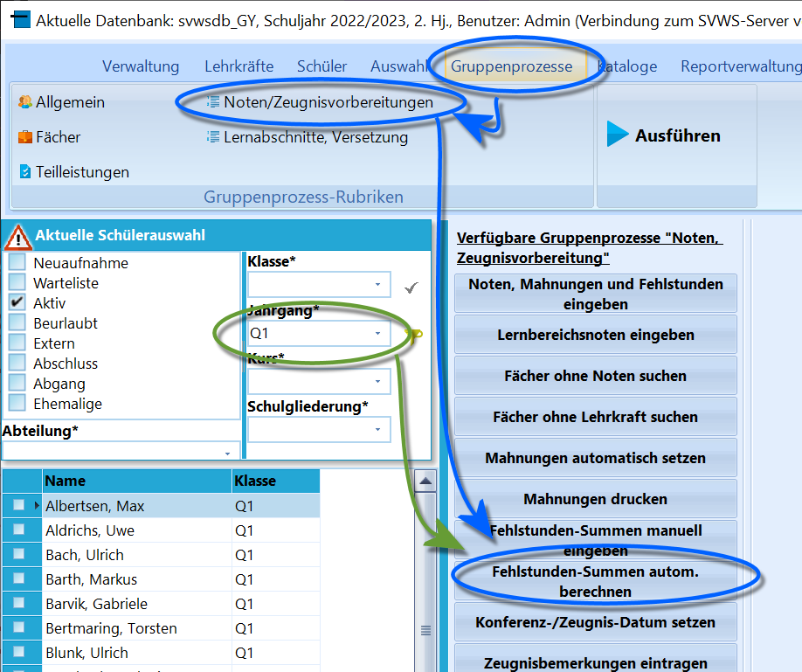This screenshot has width=802, height=672.
Task: Tick the checkbox for Bertmaring, Torsten
Action: [x=19, y=627]
